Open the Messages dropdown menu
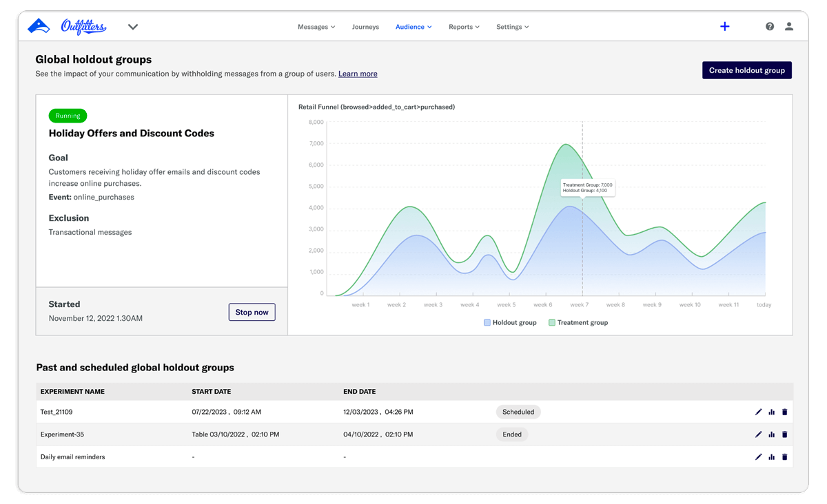This screenshot has width=827, height=504. click(x=316, y=27)
